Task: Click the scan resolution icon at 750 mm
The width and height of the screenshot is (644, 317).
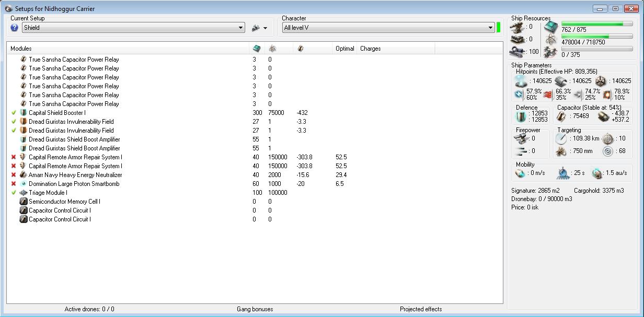Action: click(x=561, y=151)
